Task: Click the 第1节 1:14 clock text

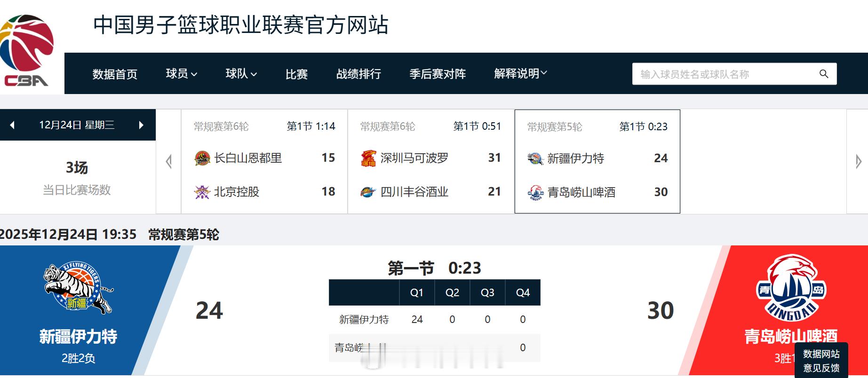Action: point(311,126)
